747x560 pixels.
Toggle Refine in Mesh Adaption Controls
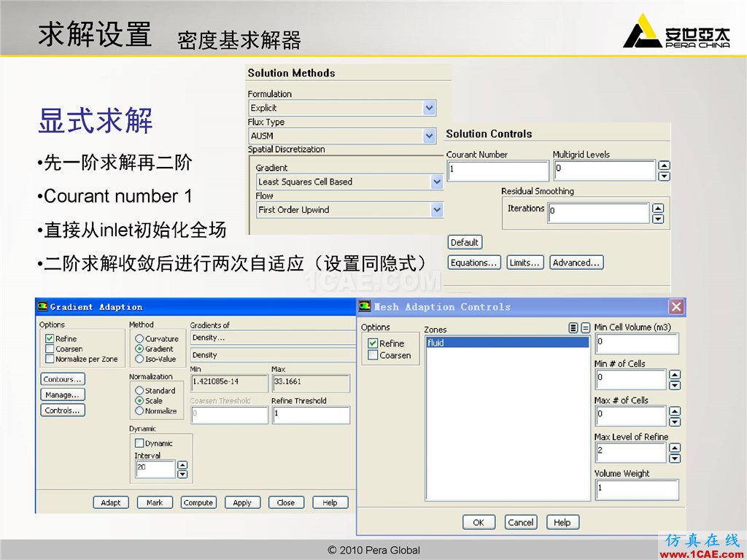[373, 343]
